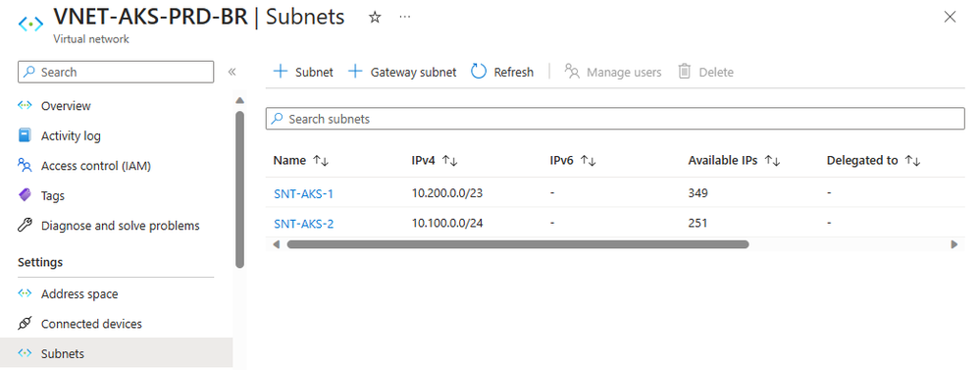
Task: Click the 10.200.0.0/23 address cell
Action: [x=447, y=193]
